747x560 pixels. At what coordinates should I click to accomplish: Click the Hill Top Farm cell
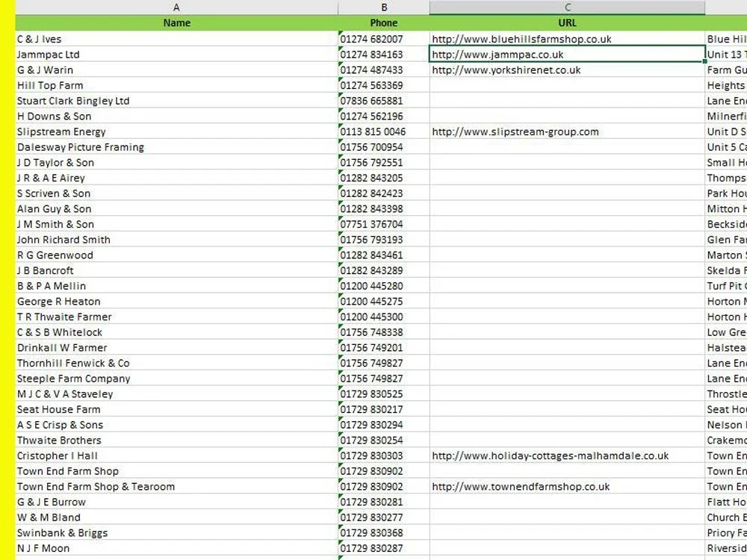click(176, 85)
